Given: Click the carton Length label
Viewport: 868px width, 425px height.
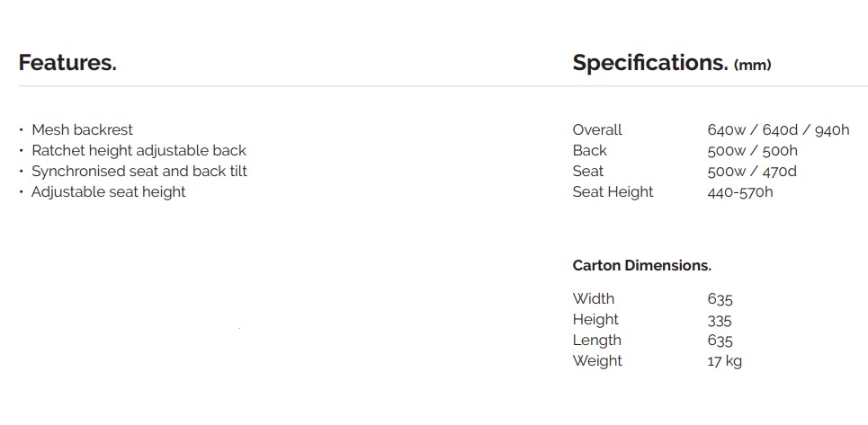Looking at the screenshot, I should click(596, 340).
